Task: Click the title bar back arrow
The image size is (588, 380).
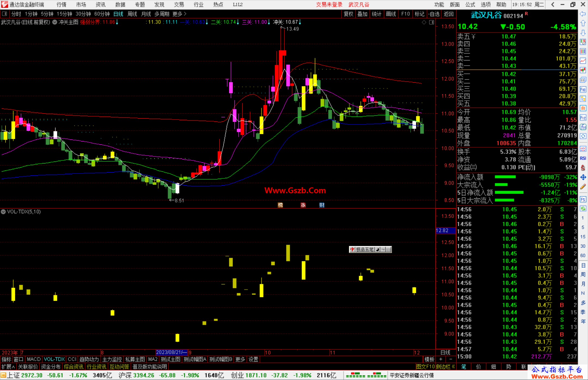Action: click(553, 4)
